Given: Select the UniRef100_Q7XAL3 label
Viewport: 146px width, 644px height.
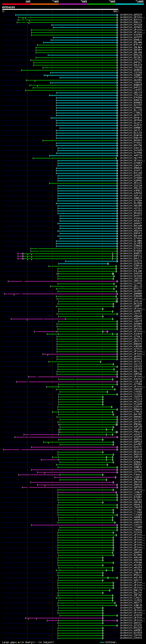Looking at the screenshot, I should click(131, 336).
